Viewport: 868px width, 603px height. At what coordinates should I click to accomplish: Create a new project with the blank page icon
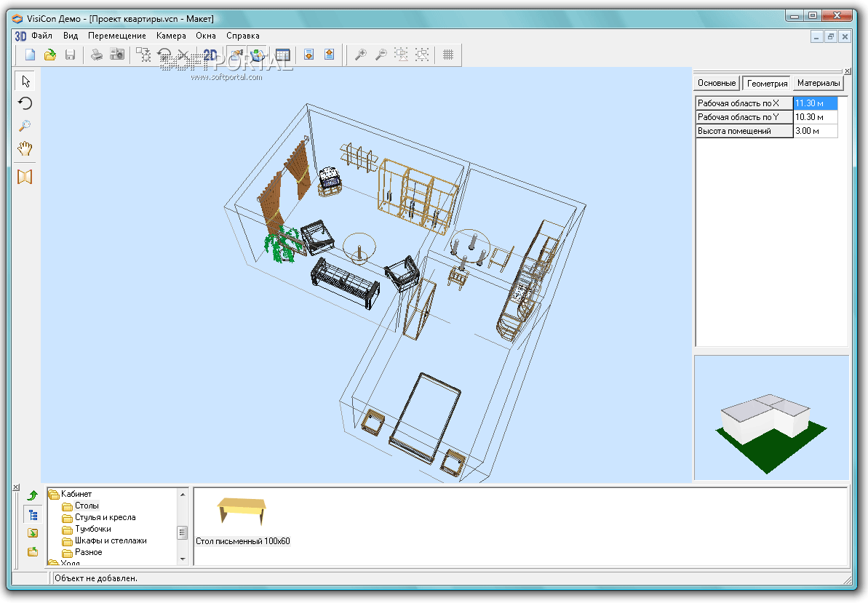click(x=30, y=55)
